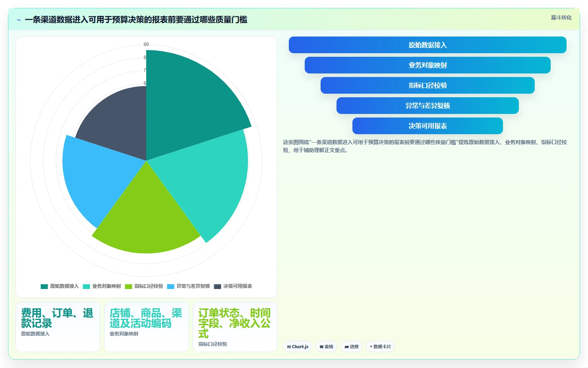This screenshot has height=368, width=588.
Task: Click the slate gray 决策可用报表 chart segment
Action: coord(119,123)
